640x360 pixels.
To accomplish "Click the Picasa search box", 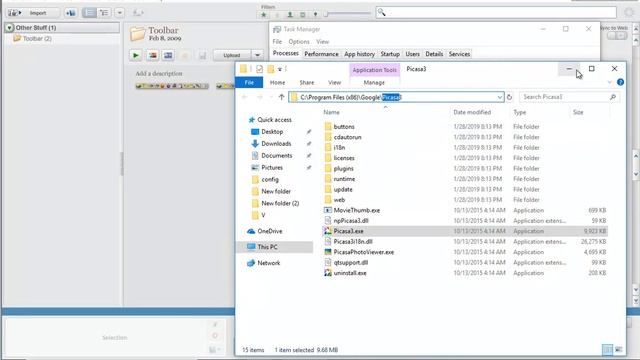I will [496, 13].
